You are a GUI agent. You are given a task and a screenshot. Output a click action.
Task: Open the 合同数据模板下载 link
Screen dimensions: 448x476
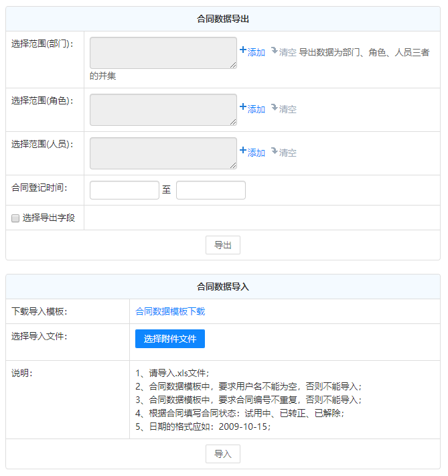coord(170,311)
